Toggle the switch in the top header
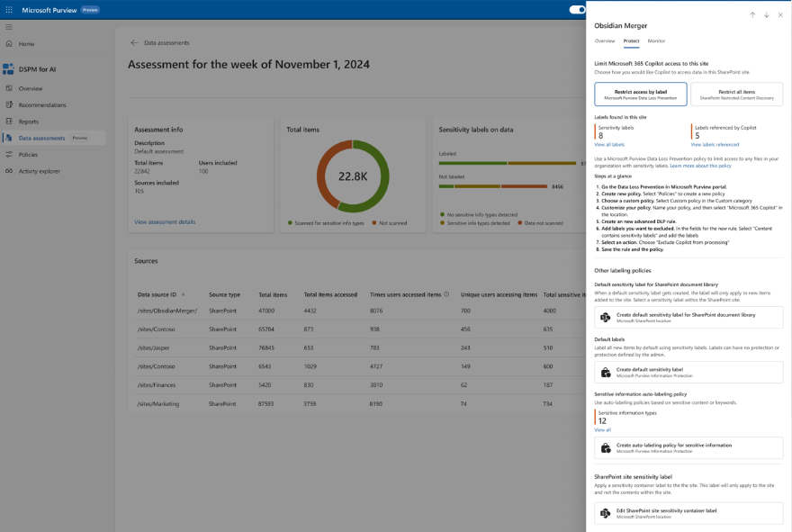 pos(577,10)
